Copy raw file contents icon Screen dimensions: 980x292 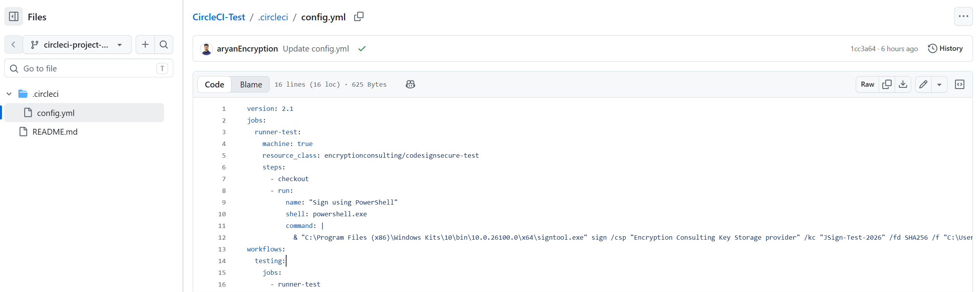click(x=887, y=84)
